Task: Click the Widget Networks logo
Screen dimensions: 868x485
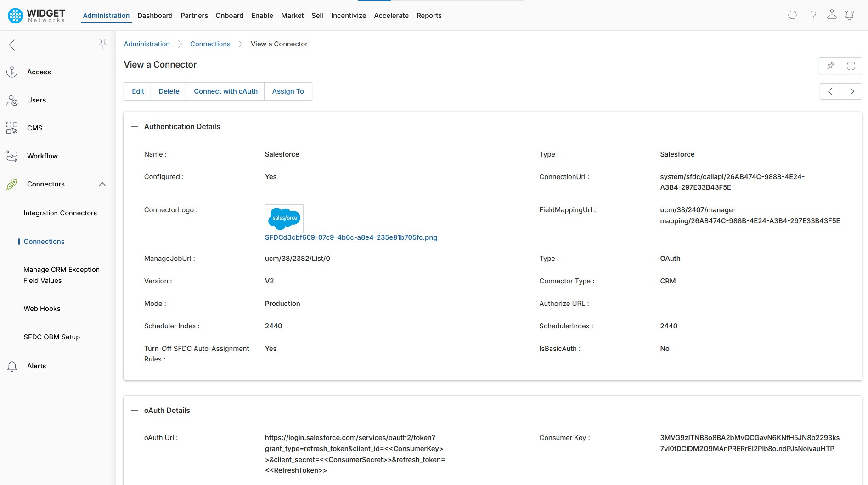Action: (37, 16)
